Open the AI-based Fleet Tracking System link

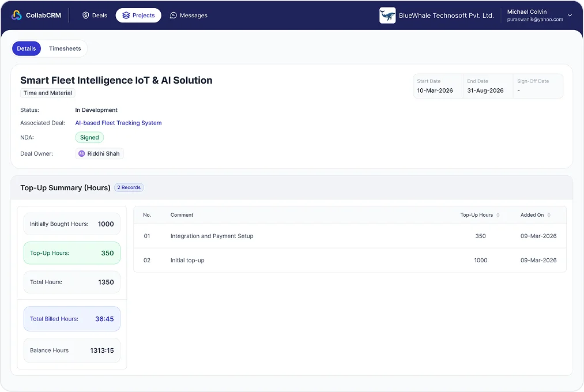[x=118, y=123]
